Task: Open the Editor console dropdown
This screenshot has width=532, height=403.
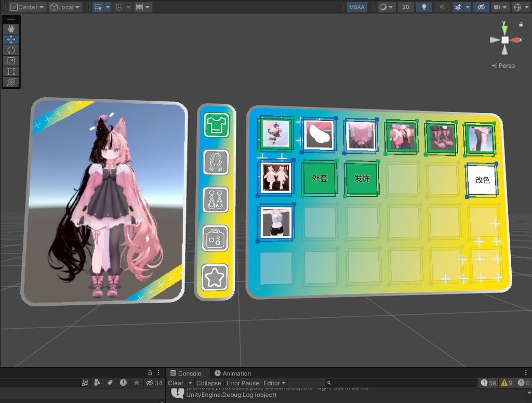Action: 274,383
